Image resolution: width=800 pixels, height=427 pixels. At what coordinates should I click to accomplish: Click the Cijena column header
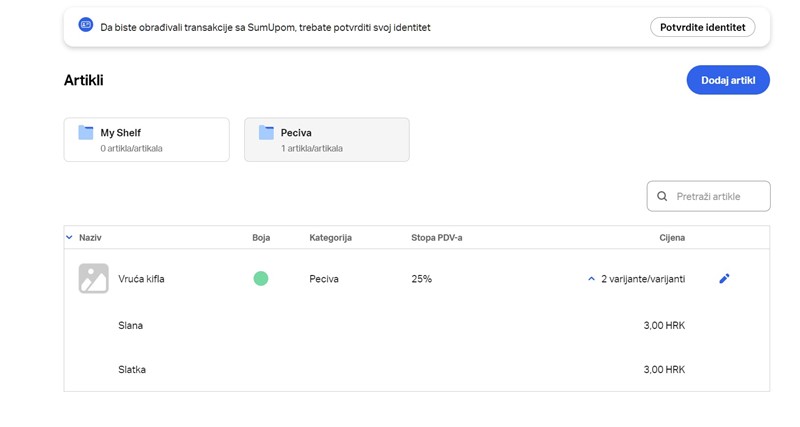671,238
